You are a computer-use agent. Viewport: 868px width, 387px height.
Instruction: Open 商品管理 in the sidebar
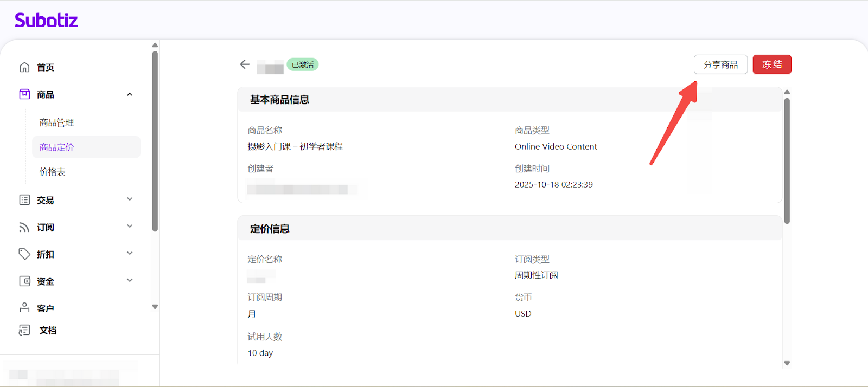click(57, 122)
